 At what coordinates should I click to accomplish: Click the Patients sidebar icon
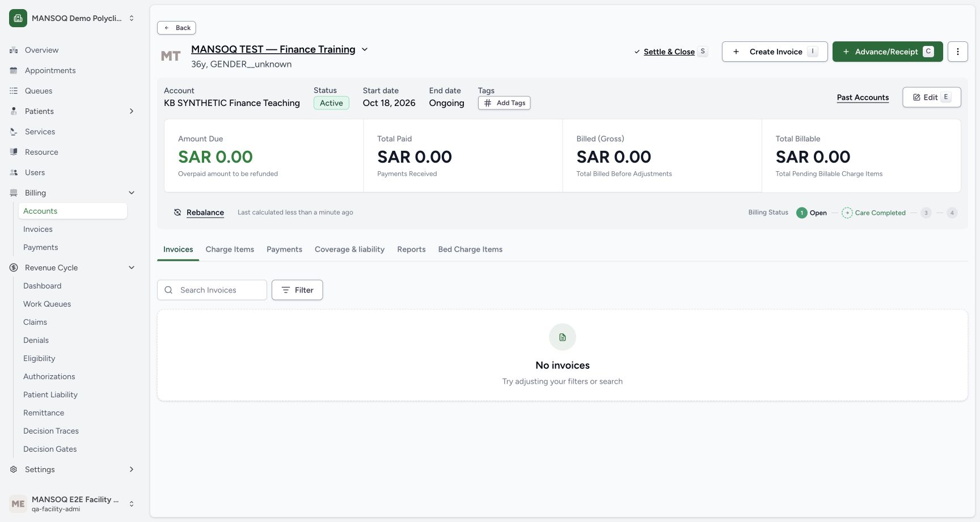pos(14,111)
